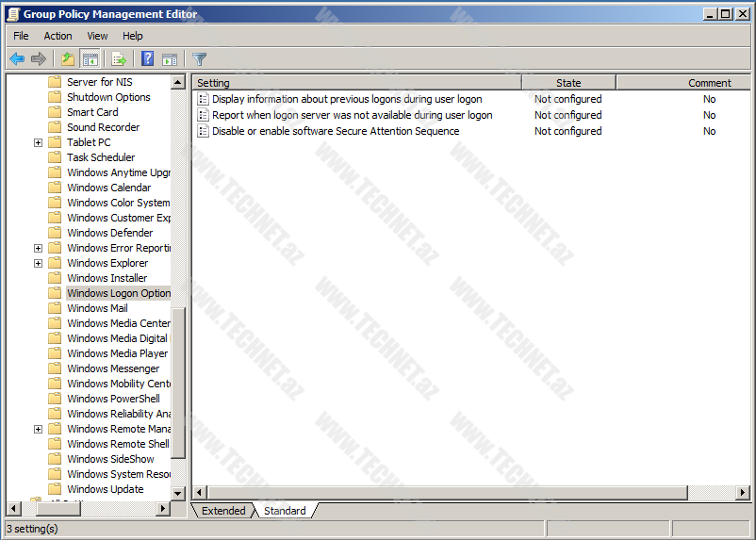
Task: Click the tree pane's scroll down arrow
Action: click(178, 493)
